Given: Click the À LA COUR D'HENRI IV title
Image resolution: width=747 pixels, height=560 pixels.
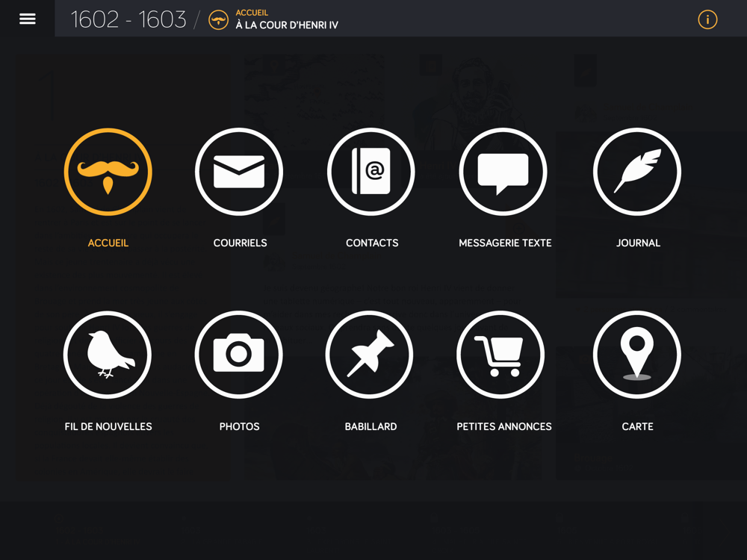Looking at the screenshot, I should click(x=287, y=25).
